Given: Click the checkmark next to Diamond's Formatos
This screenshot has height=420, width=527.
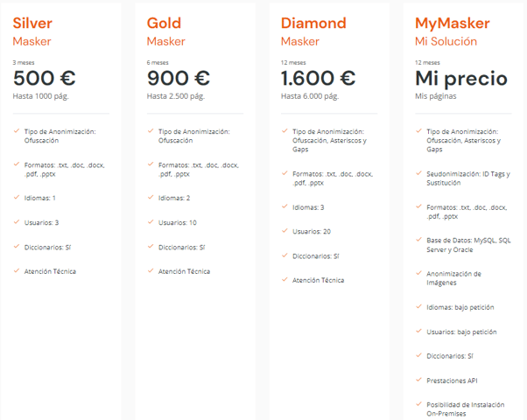Looking at the screenshot, I should [285, 173].
